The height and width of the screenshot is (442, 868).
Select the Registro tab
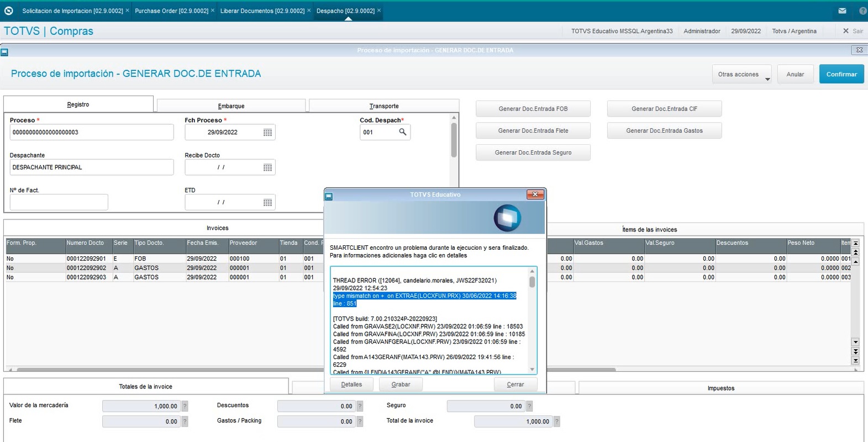point(78,104)
